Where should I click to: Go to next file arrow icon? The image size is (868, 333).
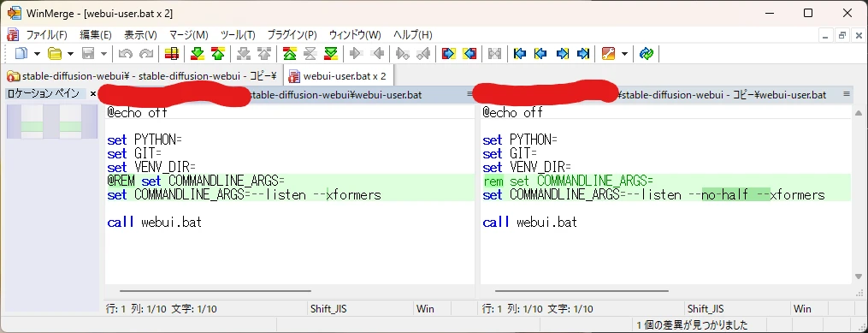click(562, 54)
